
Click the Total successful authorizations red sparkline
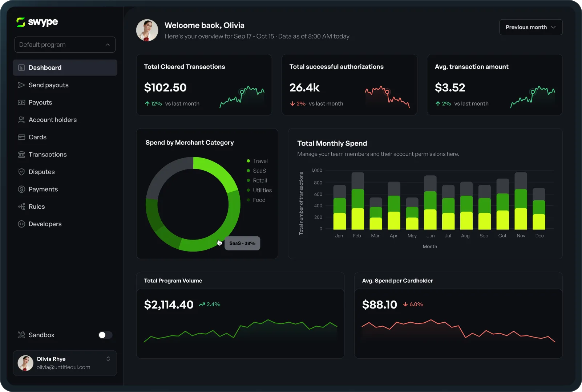coord(387,97)
